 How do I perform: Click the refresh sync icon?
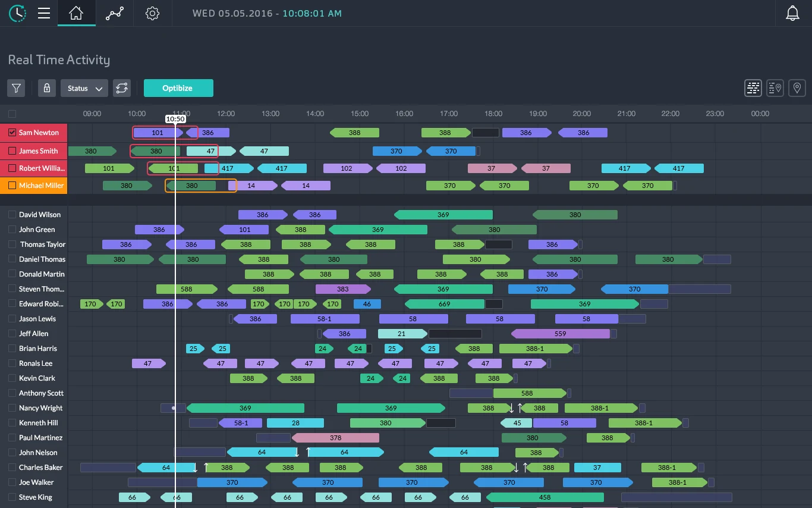tap(122, 88)
